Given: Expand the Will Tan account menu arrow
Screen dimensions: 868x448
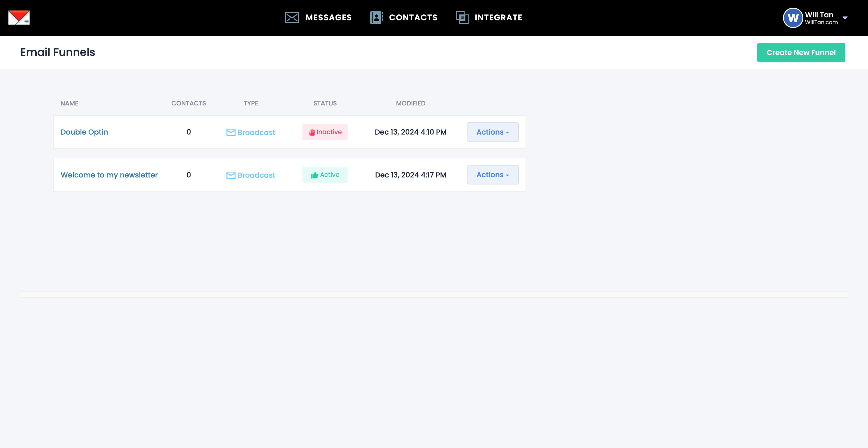Looking at the screenshot, I should (x=845, y=18).
